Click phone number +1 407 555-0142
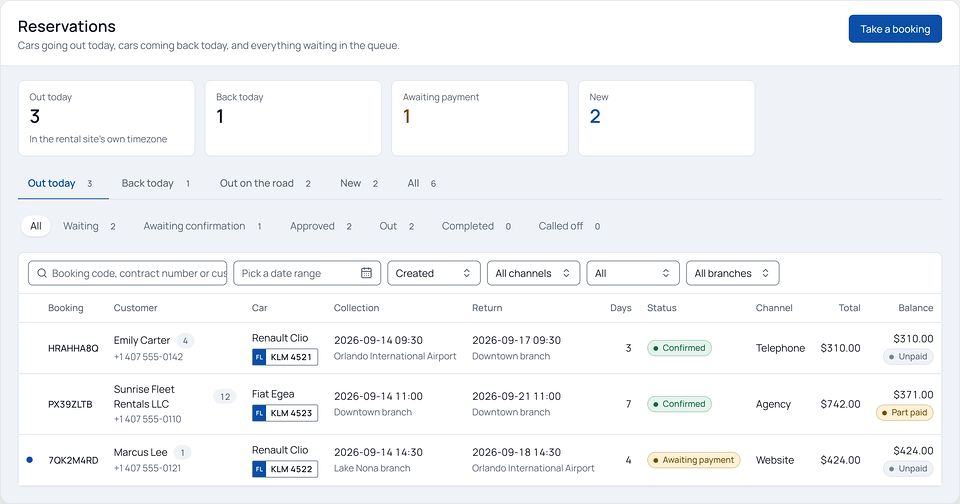The width and height of the screenshot is (960, 504). coord(148,357)
